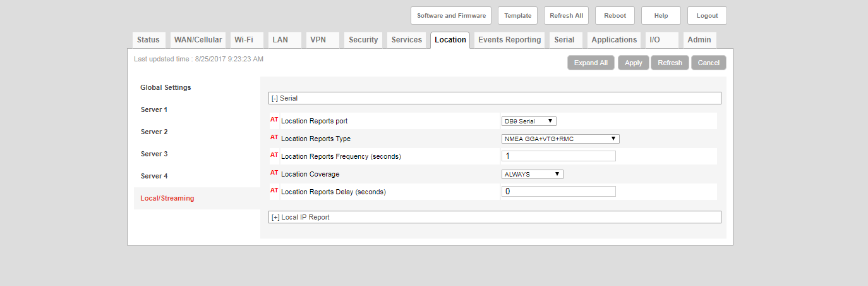Click the Location Reports Frequency (seconds) label
The image size is (868, 286).
[341, 156]
